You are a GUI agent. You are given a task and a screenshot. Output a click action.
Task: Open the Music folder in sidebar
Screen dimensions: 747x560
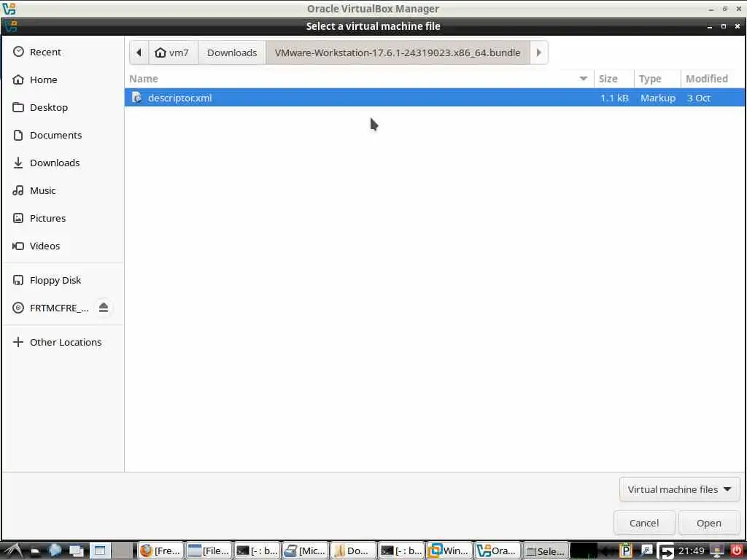pyautogui.click(x=63, y=190)
